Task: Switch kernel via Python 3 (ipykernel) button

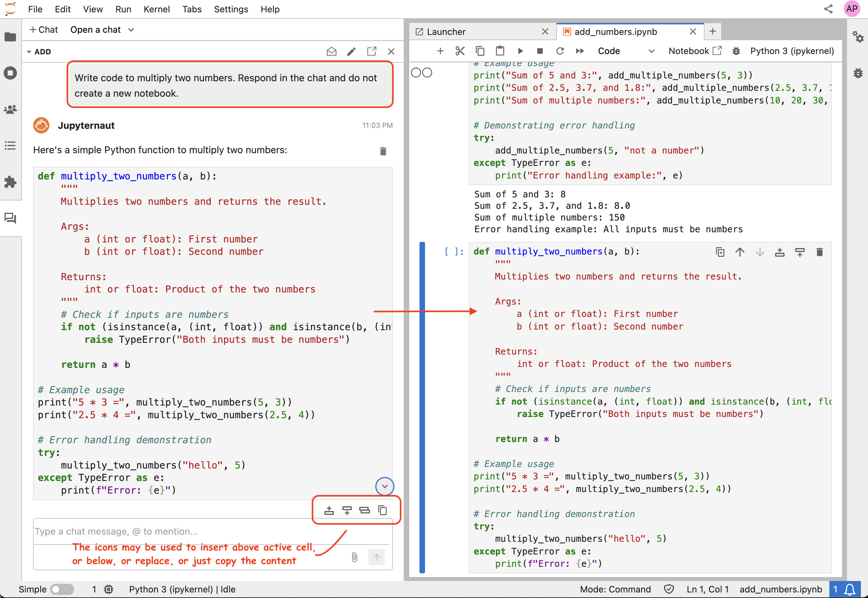Action: point(792,51)
